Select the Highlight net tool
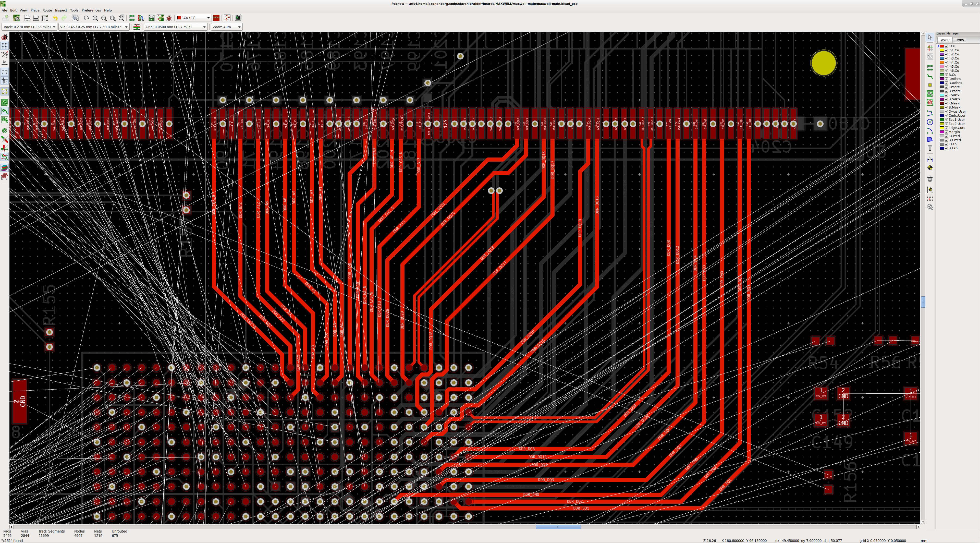980x543 pixels. point(930,47)
